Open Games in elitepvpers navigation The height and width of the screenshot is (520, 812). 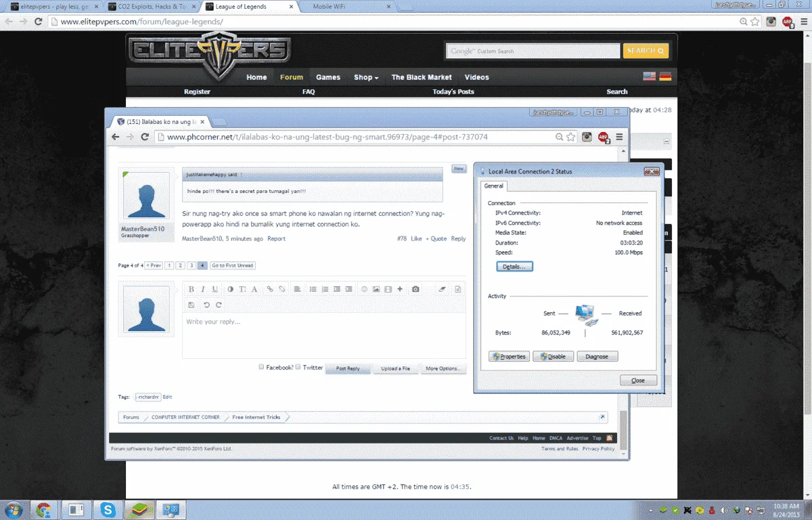(x=328, y=77)
